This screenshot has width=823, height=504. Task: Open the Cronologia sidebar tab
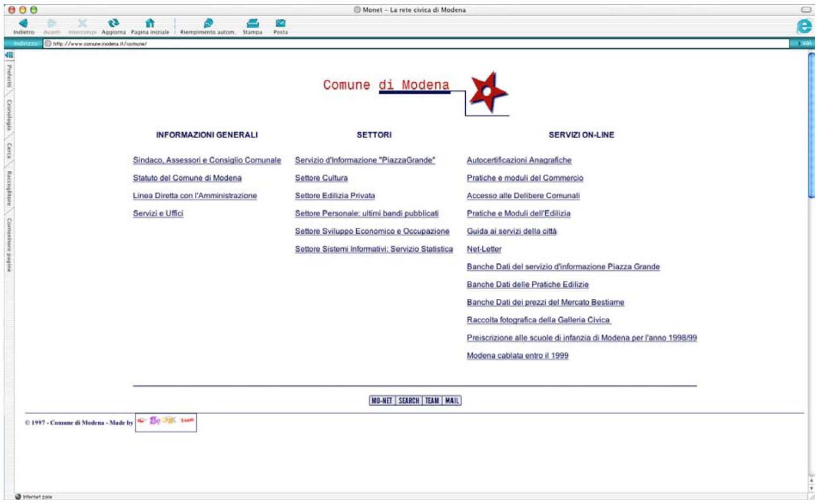(x=9, y=114)
